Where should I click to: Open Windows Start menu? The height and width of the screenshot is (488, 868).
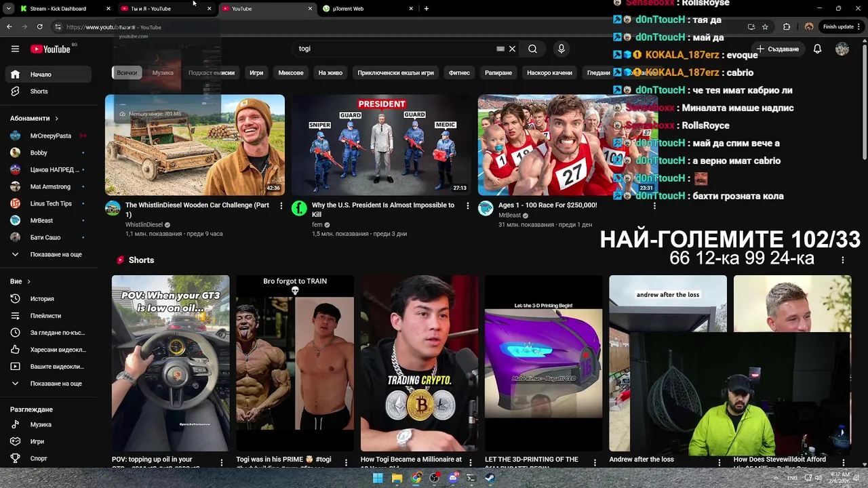click(378, 478)
